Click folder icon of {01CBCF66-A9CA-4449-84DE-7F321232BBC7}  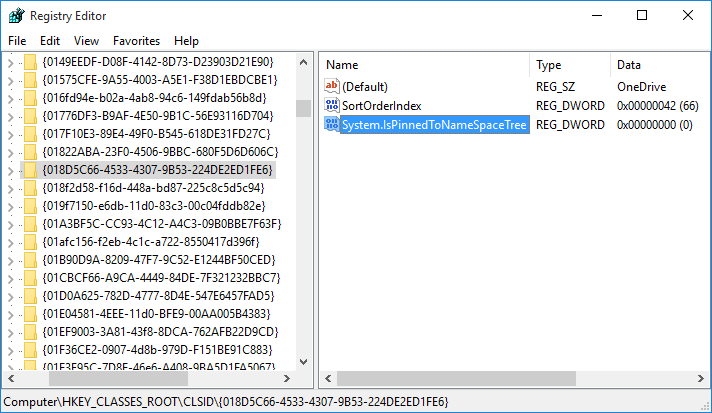30,278
